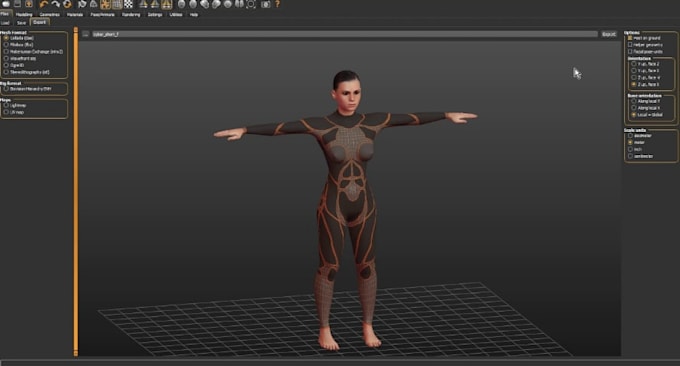The width and height of the screenshot is (680, 366).
Task: Toggle the highlighted Pose mode icon
Action: pyautogui.click(x=105, y=4)
